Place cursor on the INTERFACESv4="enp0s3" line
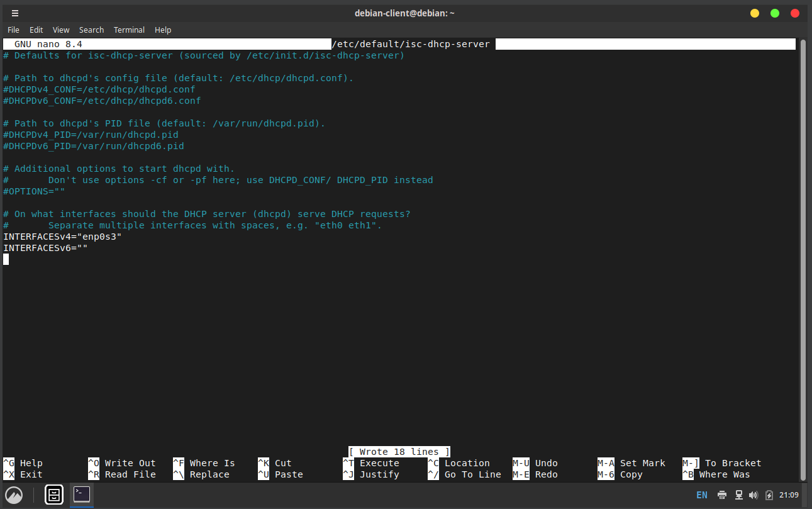Screen dimensions: 812x509 click(62, 237)
